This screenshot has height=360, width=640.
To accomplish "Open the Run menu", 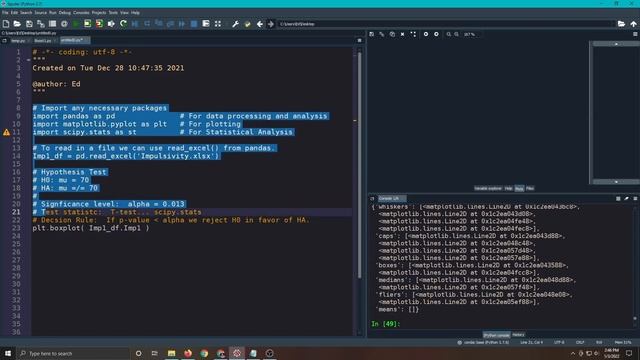I will click(x=53, y=13).
